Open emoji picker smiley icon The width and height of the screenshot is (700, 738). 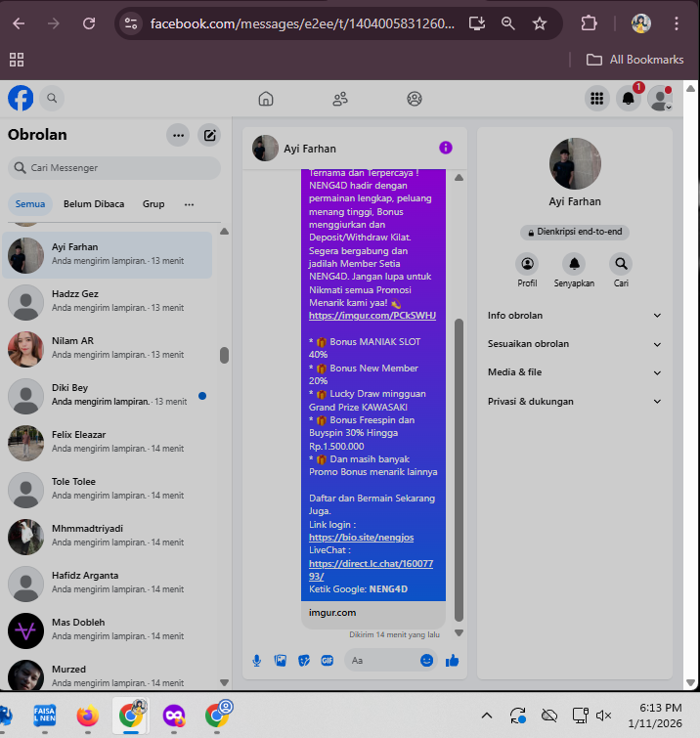pos(426,661)
